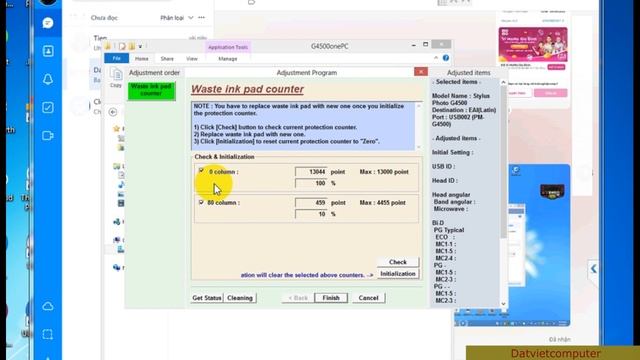Click the 'Waste ink pad counter' heading
This screenshot has width=640, height=360.
click(x=247, y=89)
